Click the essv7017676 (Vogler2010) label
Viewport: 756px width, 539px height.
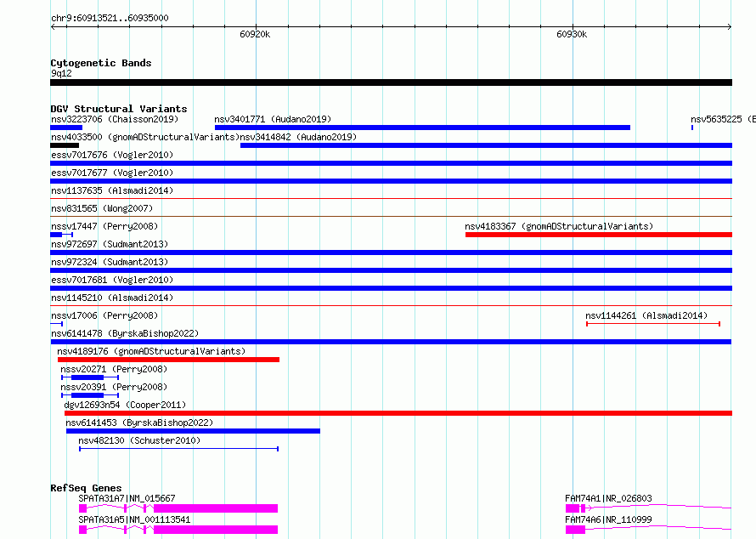pyautogui.click(x=112, y=155)
